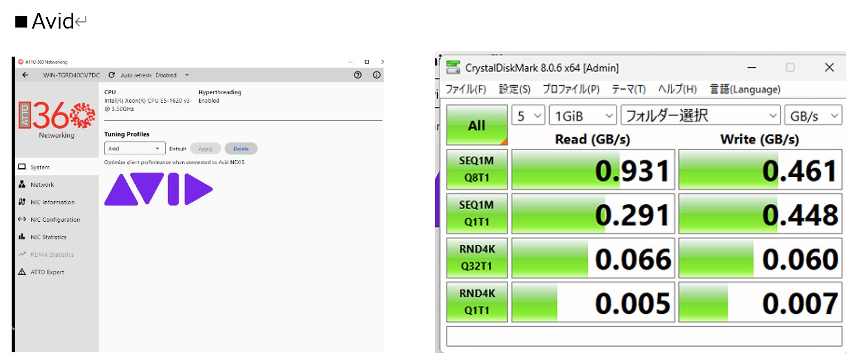Click the comment field below results

(x=644, y=336)
